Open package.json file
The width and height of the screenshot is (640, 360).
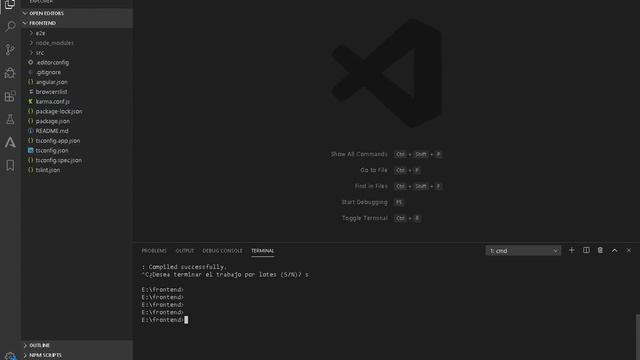(77, 121)
